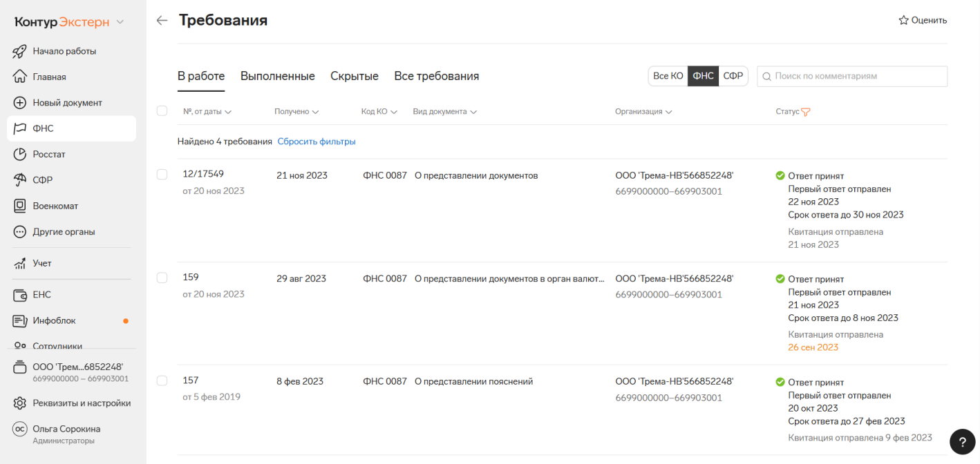
Task: Switch to the Выполненные tab
Action: click(277, 76)
